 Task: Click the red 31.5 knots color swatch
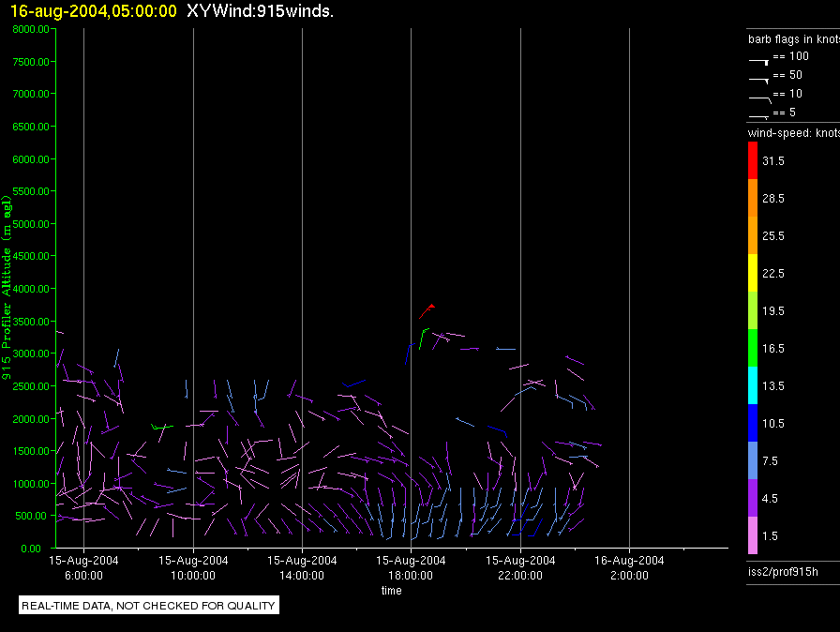click(x=753, y=160)
